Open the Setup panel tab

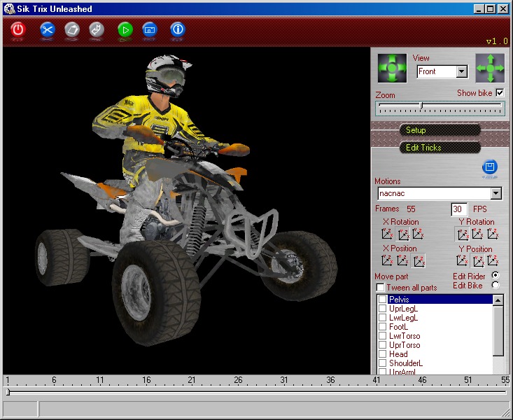click(x=440, y=130)
